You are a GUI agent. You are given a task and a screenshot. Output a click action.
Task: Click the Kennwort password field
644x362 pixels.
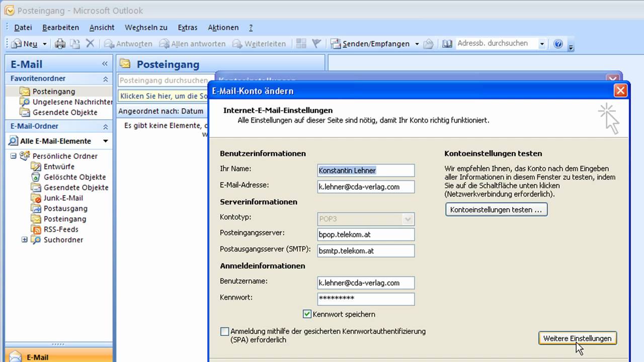pos(366,299)
